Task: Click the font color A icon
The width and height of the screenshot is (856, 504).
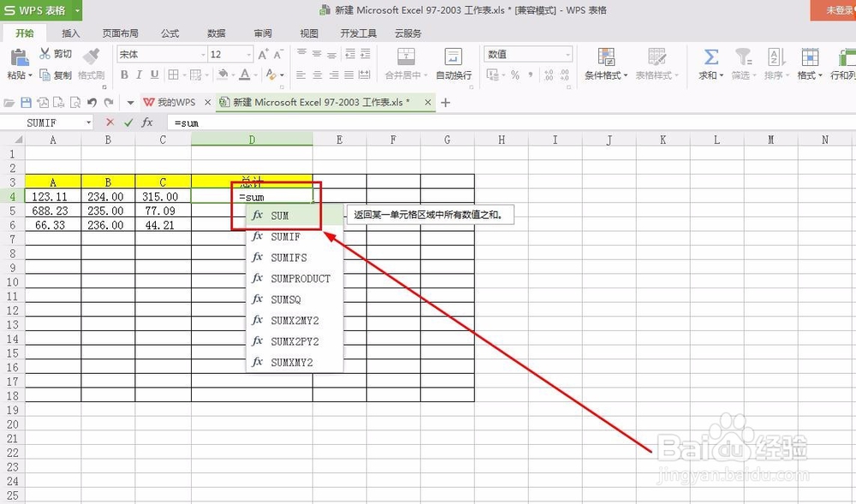Action: [245, 74]
